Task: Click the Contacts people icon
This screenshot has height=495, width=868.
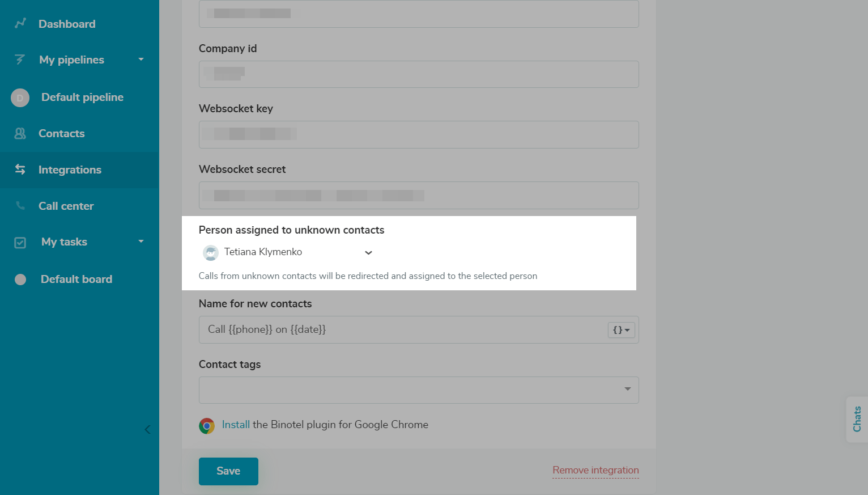Action: click(20, 133)
